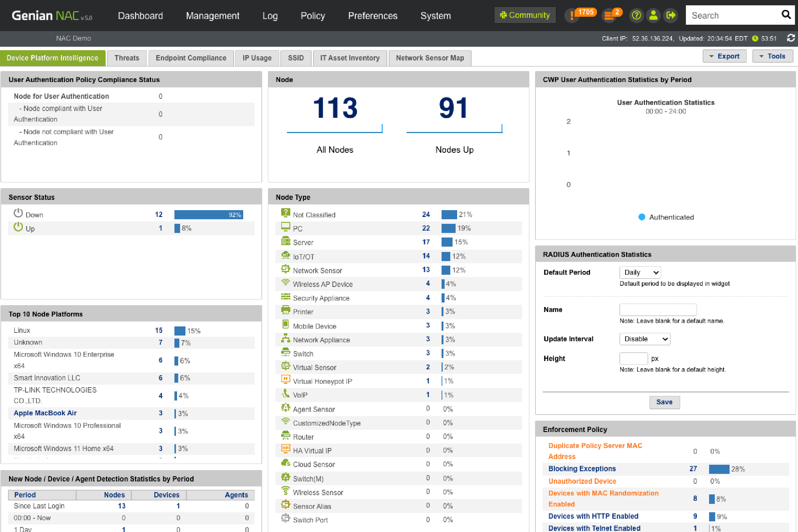Open the Default Period Daily dropdown
Screen dimensions: 798x532
(x=640, y=272)
